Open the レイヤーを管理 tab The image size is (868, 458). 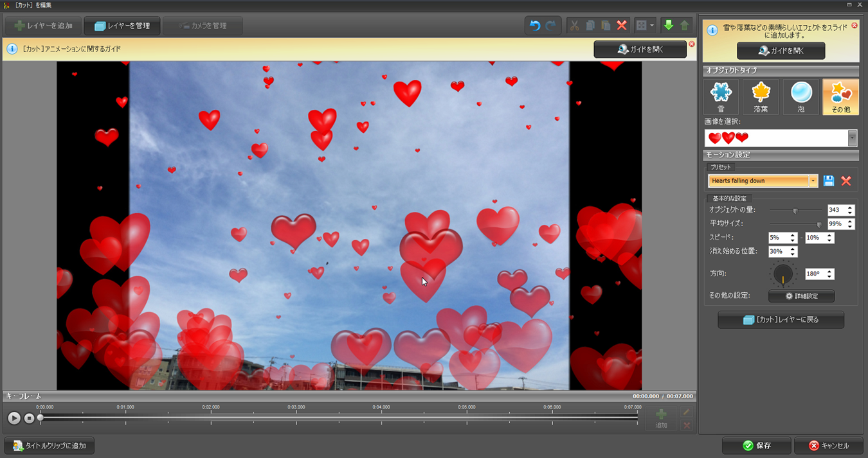pos(122,26)
